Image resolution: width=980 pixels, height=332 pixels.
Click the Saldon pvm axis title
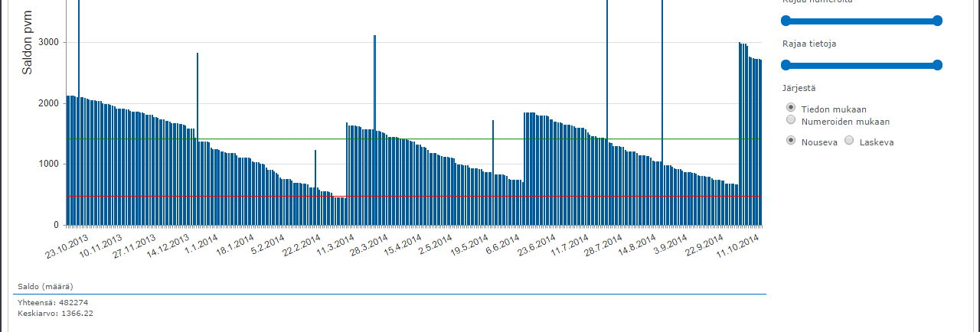tap(27, 43)
